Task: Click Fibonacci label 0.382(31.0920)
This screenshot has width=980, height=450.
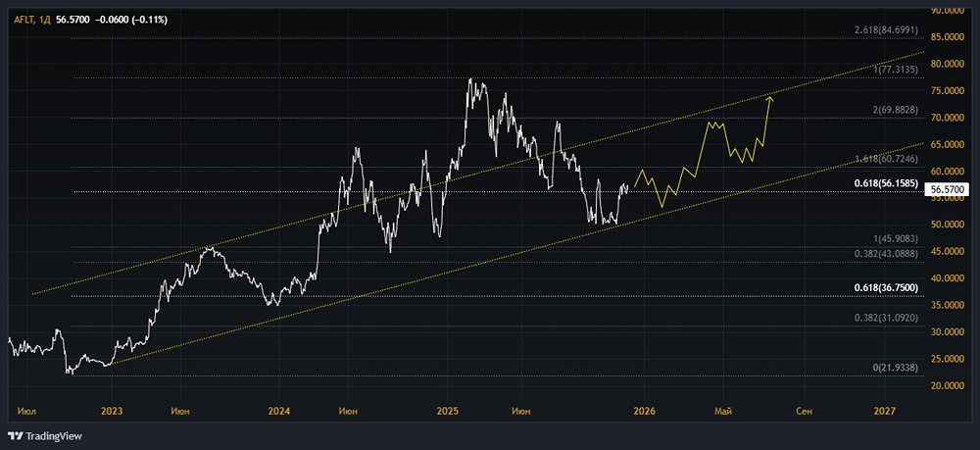Action: (886, 318)
